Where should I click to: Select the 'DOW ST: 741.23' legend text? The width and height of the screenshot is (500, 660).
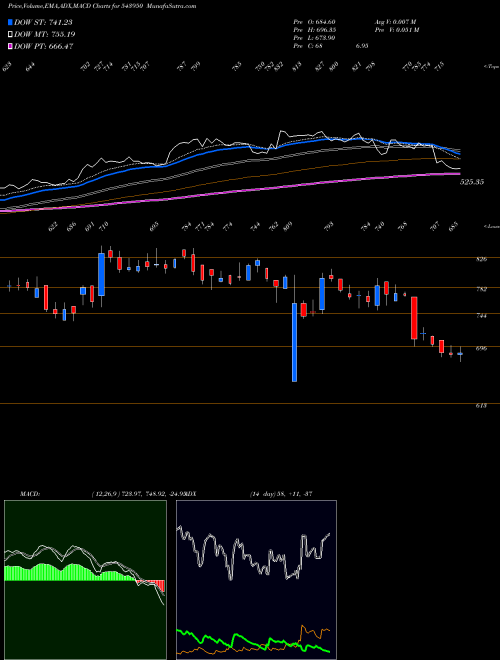click(x=43, y=22)
